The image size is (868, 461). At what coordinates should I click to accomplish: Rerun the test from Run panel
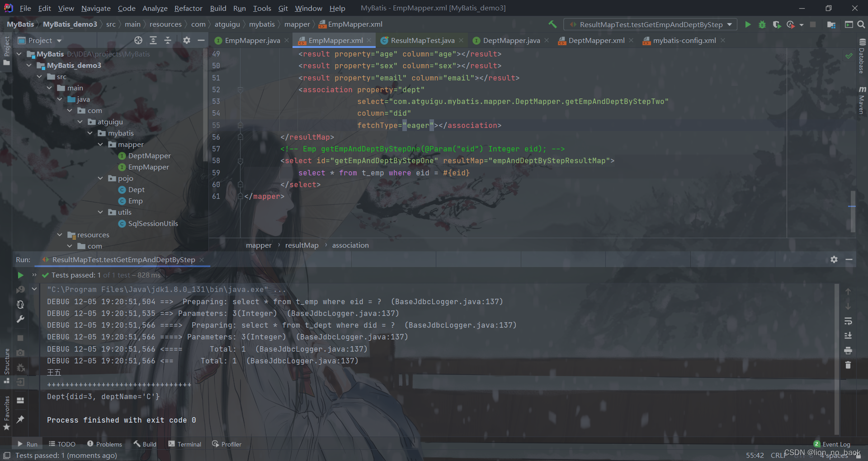[20, 275]
